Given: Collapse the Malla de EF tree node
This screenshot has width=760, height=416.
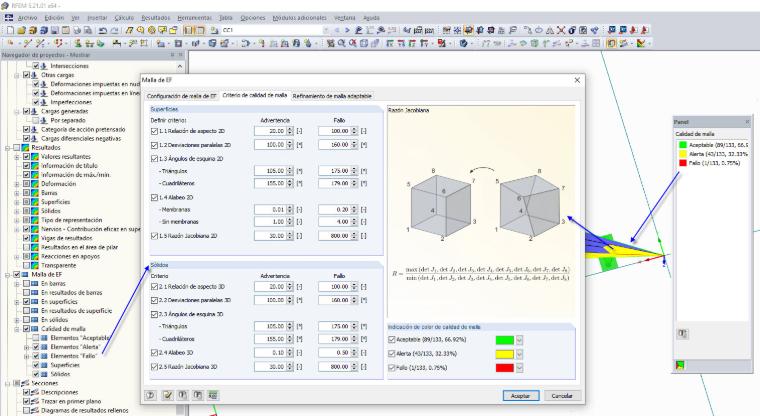Looking at the screenshot, I should coord(8,274).
